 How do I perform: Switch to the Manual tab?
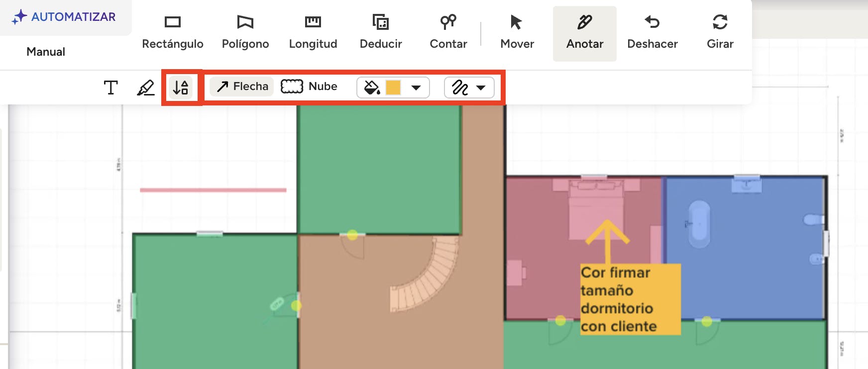(x=46, y=52)
